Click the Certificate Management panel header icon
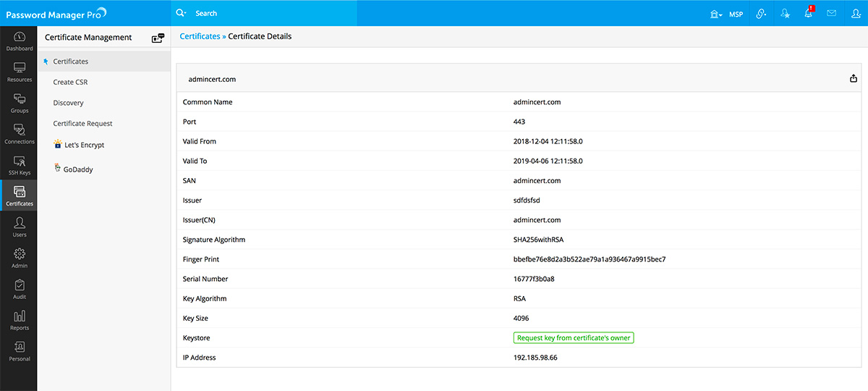The height and width of the screenshot is (391, 868). point(158,38)
